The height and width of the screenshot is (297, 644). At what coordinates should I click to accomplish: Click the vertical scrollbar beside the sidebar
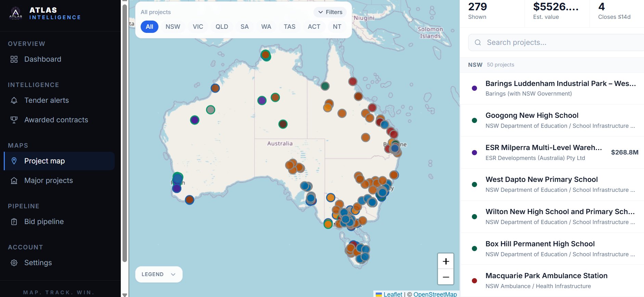pyautogui.click(x=125, y=133)
